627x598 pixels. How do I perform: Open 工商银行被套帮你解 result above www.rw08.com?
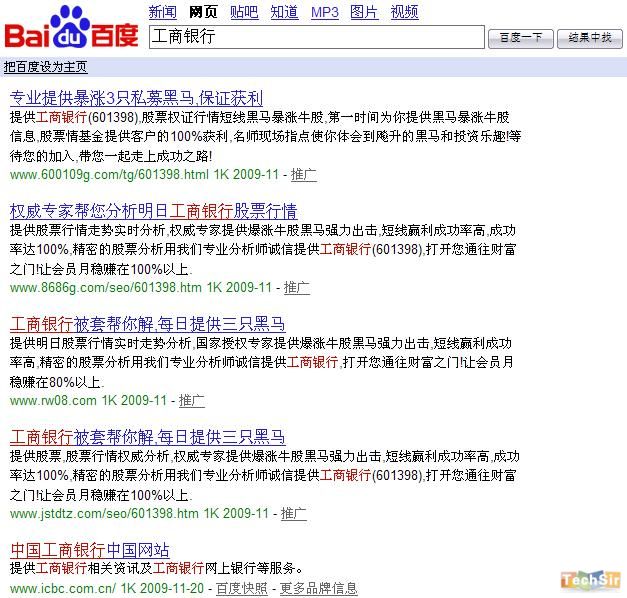click(148, 324)
